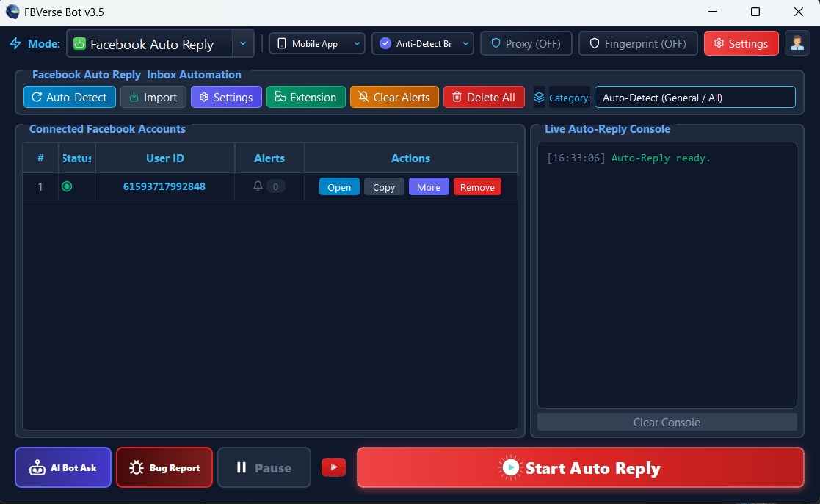
Task: Open the Mode dropdown arrow
Action: coord(243,43)
